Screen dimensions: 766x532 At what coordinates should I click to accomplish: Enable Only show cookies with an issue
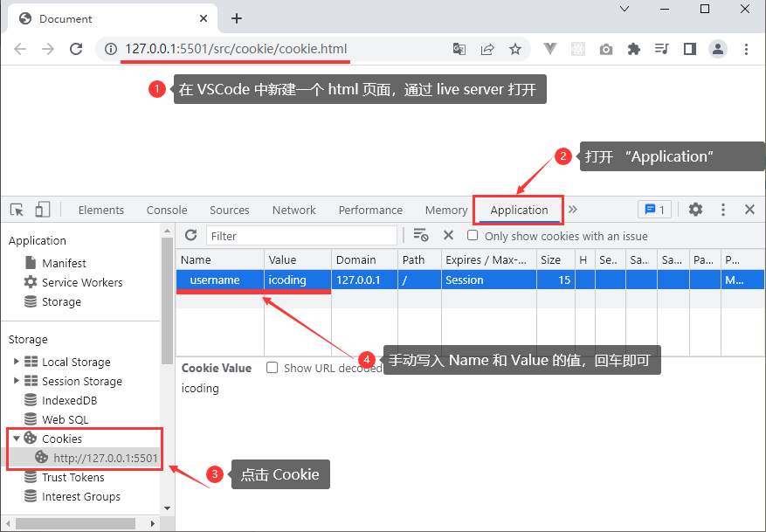coord(473,236)
